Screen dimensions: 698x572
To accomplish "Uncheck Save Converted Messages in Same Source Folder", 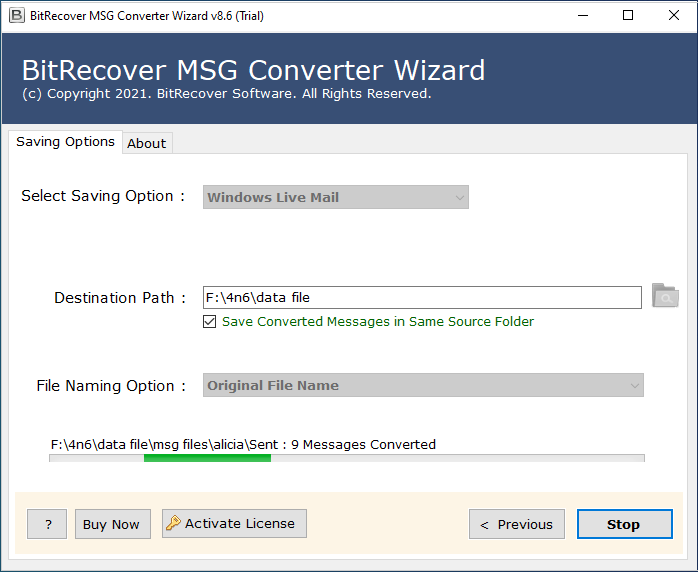I will click(210, 322).
